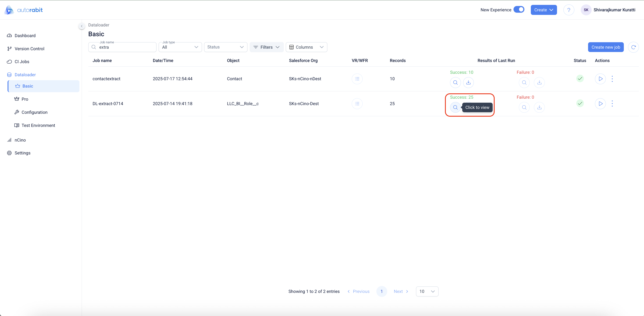The image size is (644, 316).
Task: Open VR/WFR list icon for contactextract
Action: coord(357,79)
